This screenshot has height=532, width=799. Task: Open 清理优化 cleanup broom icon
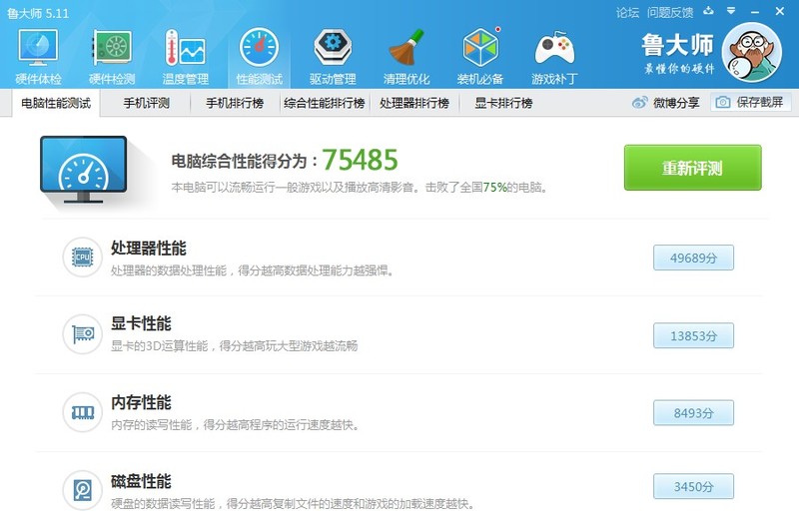click(406, 57)
